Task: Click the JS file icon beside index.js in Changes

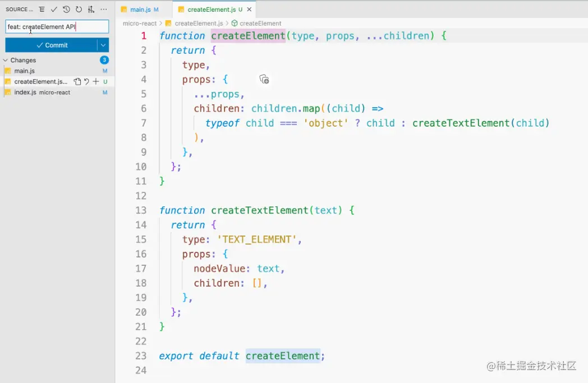Action: [8, 92]
